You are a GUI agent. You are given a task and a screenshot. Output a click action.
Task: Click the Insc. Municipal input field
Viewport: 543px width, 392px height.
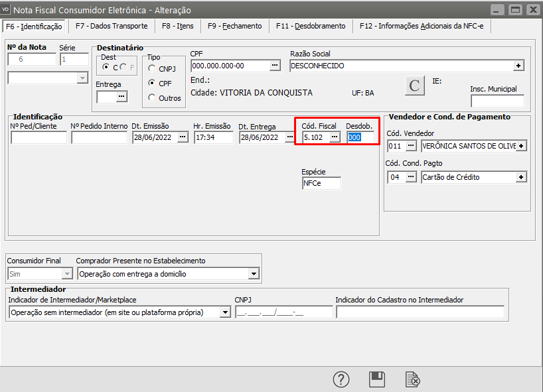(497, 101)
